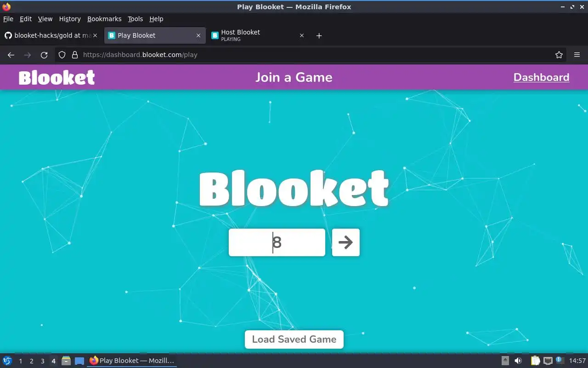Switch to workspace 4

(53, 361)
